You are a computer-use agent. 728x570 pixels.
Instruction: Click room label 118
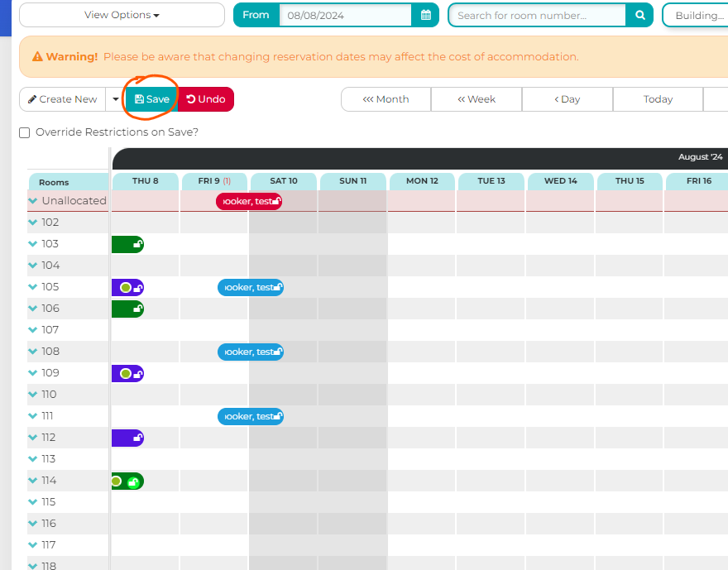[x=49, y=565]
